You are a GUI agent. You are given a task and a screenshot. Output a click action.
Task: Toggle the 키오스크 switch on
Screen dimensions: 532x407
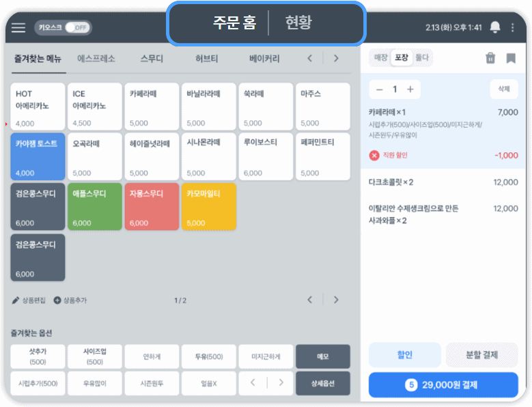point(77,27)
